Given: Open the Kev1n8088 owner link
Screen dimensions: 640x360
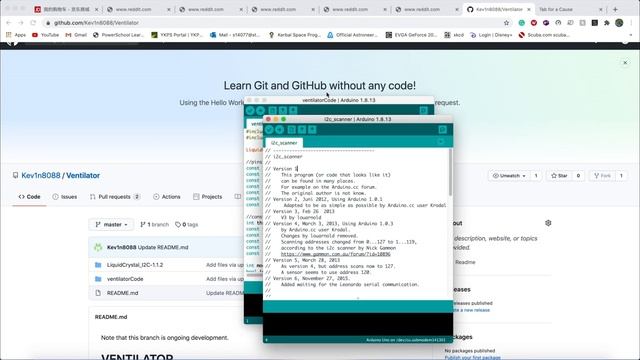Looking at the screenshot, I should point(41,176).
